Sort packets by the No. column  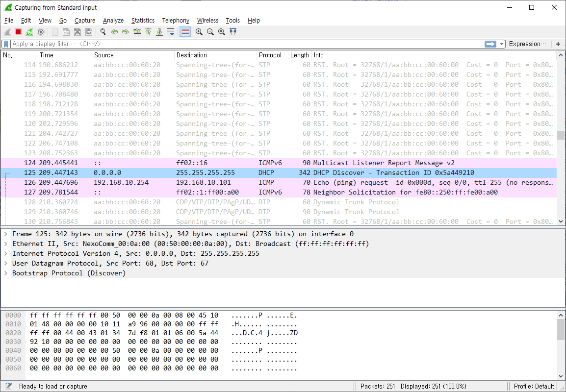(19, 55)
